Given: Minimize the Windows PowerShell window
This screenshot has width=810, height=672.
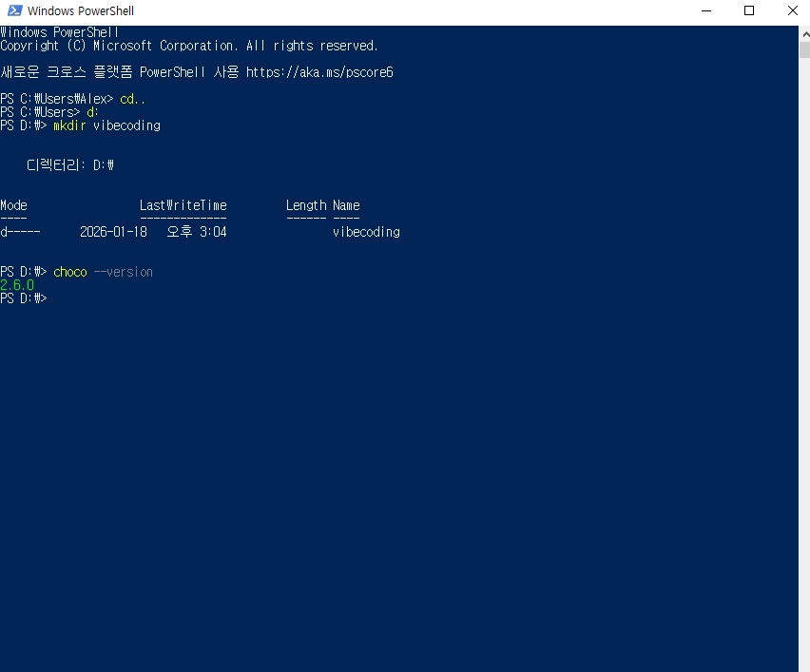Looking at the screenshot, I should point(705,11).
